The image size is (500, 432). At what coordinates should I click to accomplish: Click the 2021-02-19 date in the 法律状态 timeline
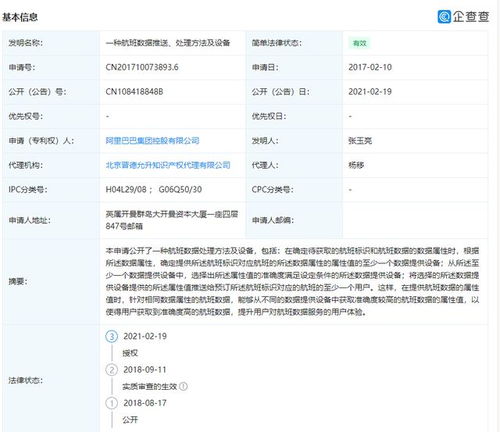point(145,336)
